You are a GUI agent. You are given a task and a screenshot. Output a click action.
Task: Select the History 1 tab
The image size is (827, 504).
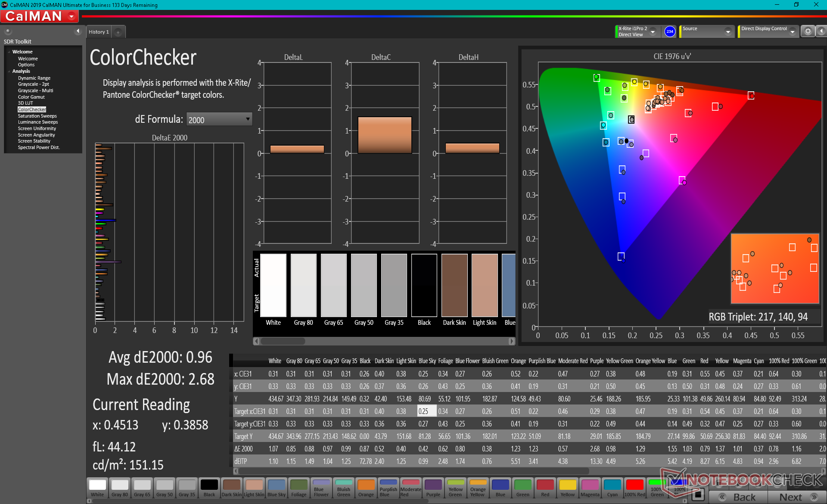99,32
